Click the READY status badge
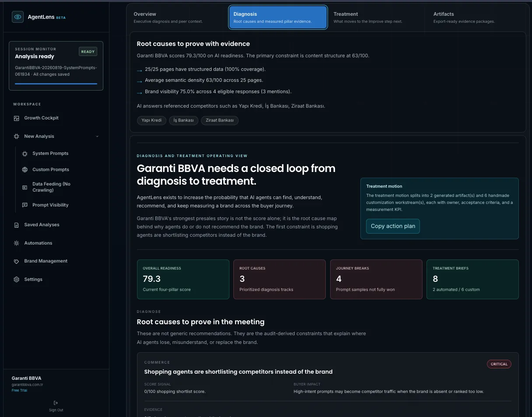 point(88,52)
